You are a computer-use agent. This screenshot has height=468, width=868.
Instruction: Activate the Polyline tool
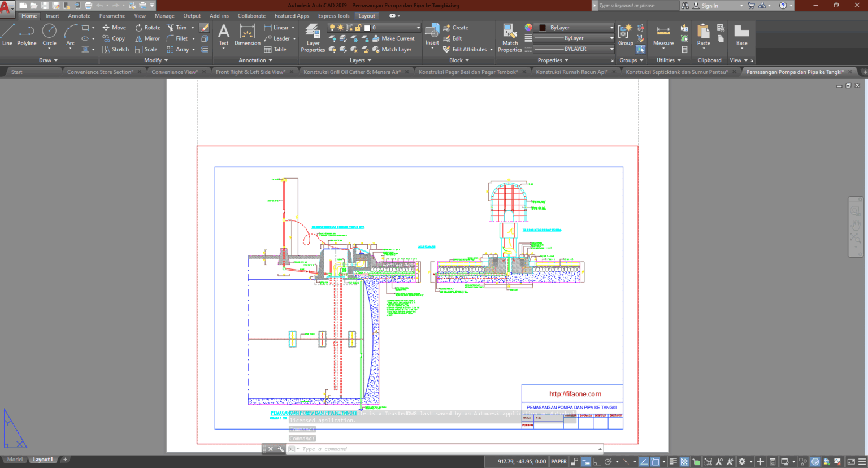[x=26, y=34]
